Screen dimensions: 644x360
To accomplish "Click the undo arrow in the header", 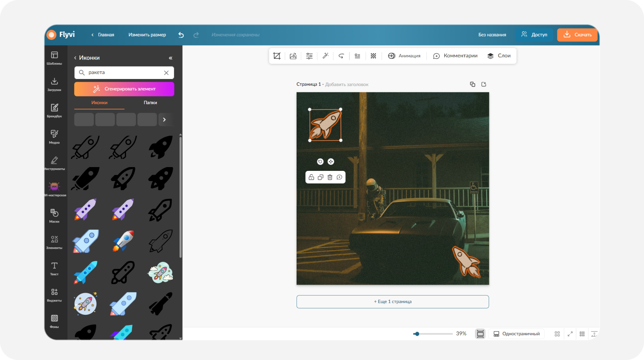I will point(181,35).
